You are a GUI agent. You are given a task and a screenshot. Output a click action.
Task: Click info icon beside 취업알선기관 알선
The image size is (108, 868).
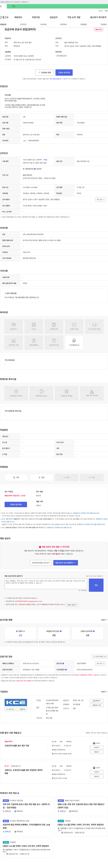(x=61, y=631)
